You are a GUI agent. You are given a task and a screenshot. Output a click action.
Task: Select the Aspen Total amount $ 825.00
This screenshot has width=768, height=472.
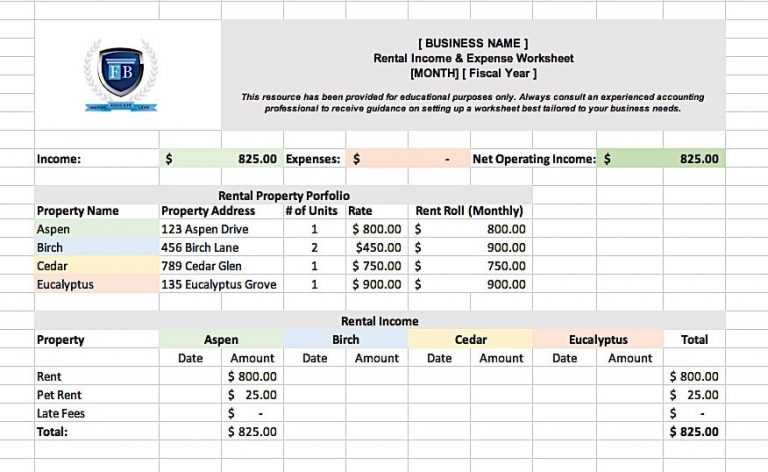252,432
